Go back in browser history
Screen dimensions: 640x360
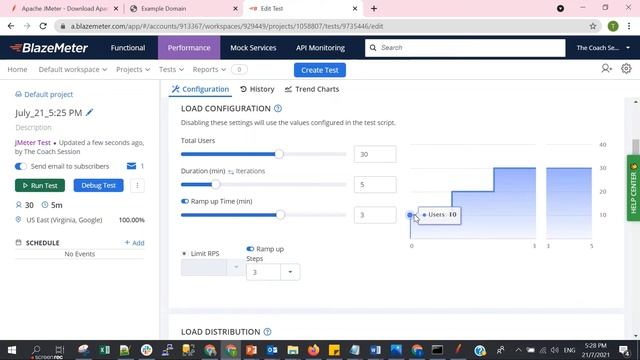11,26
